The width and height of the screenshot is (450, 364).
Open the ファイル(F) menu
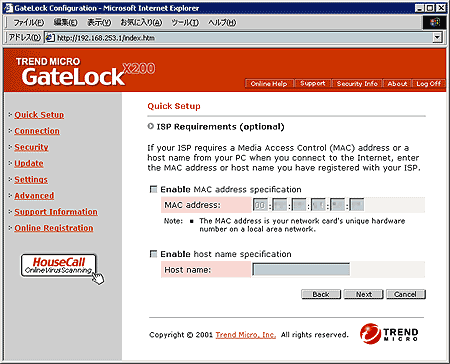pyautogui.click(x=29, y=22)
